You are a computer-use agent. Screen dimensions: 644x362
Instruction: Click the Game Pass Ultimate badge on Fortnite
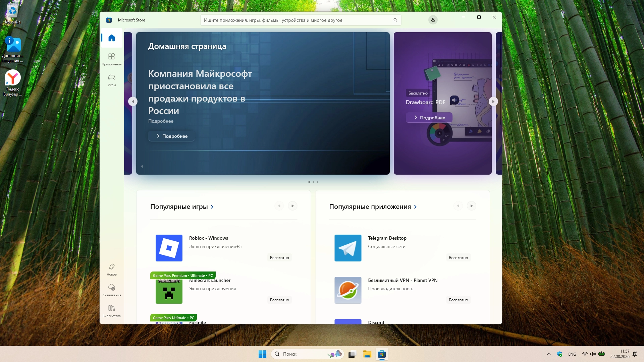tap(173, 318)
